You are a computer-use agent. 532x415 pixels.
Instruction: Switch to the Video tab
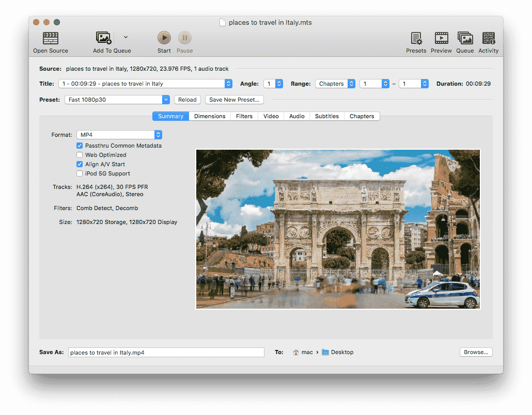[271, 116]
